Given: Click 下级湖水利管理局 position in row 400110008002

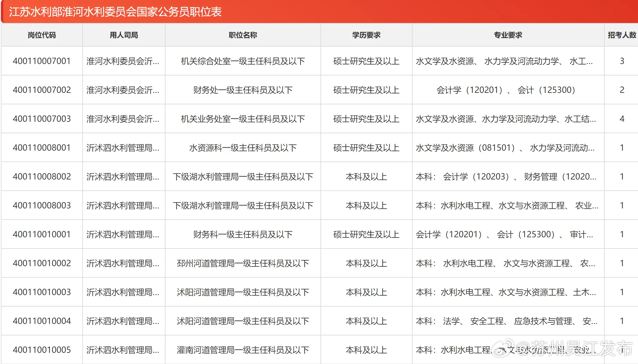Looking at the screenshot, I should 243,177.
